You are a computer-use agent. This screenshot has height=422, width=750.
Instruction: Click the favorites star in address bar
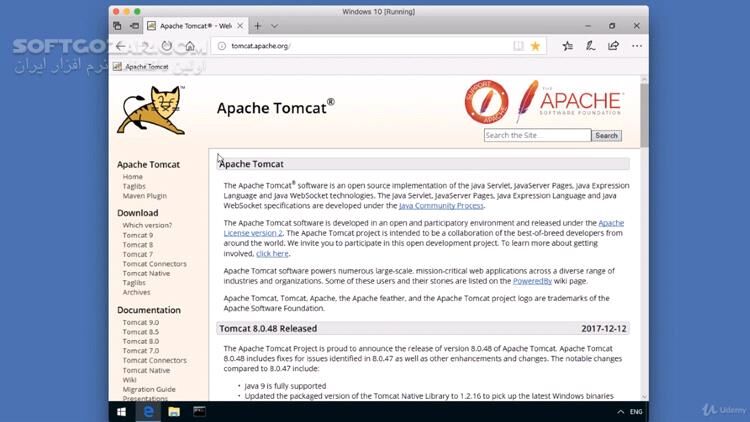[x=536, y=46]
